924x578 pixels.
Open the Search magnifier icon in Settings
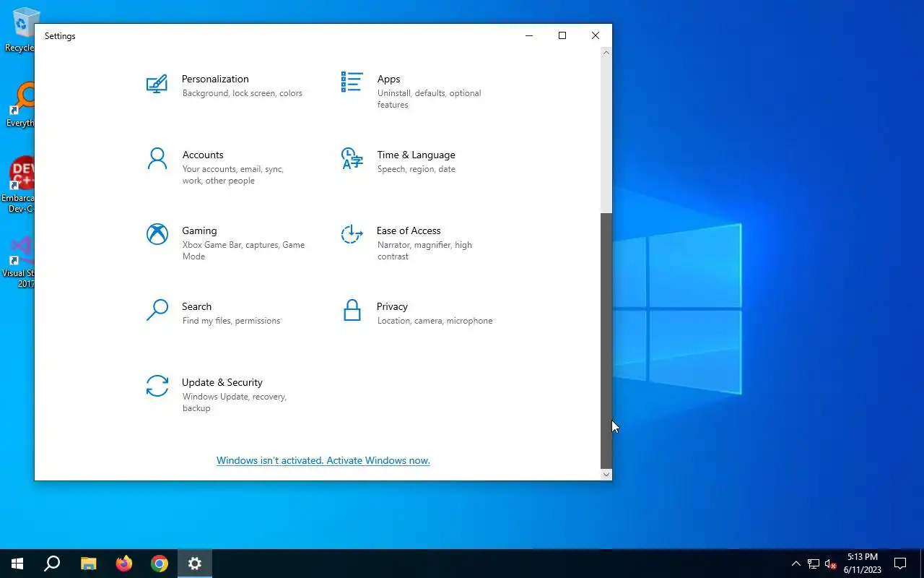tap(157, 310)
